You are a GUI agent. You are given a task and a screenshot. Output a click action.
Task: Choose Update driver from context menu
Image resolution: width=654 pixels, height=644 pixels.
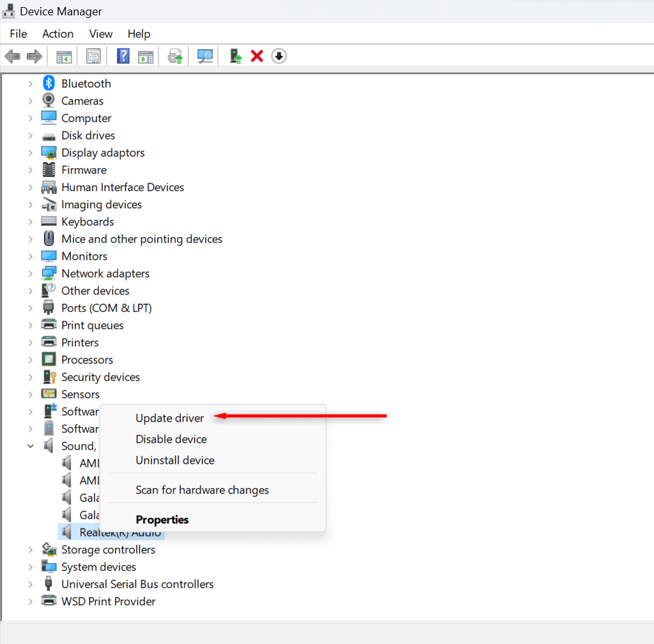pos(169,418)
